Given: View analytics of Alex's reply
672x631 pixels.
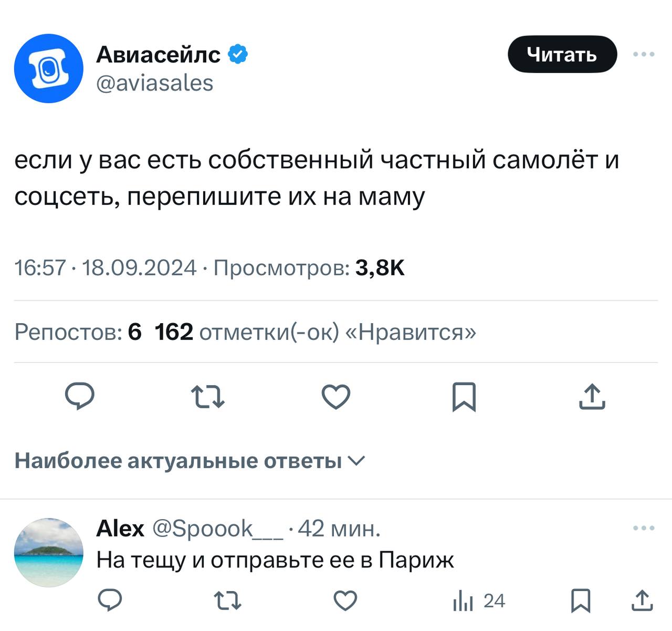Looking at the screenshot, I should (479, 601).
